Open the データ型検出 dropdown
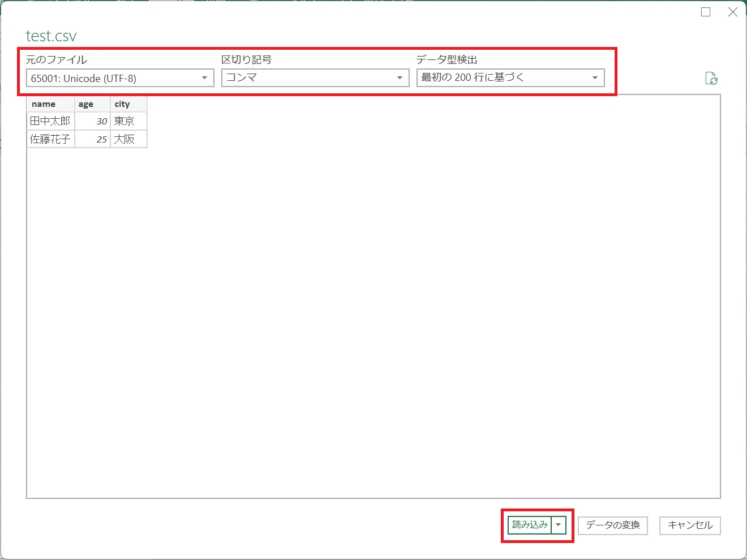 click(510, 78)
